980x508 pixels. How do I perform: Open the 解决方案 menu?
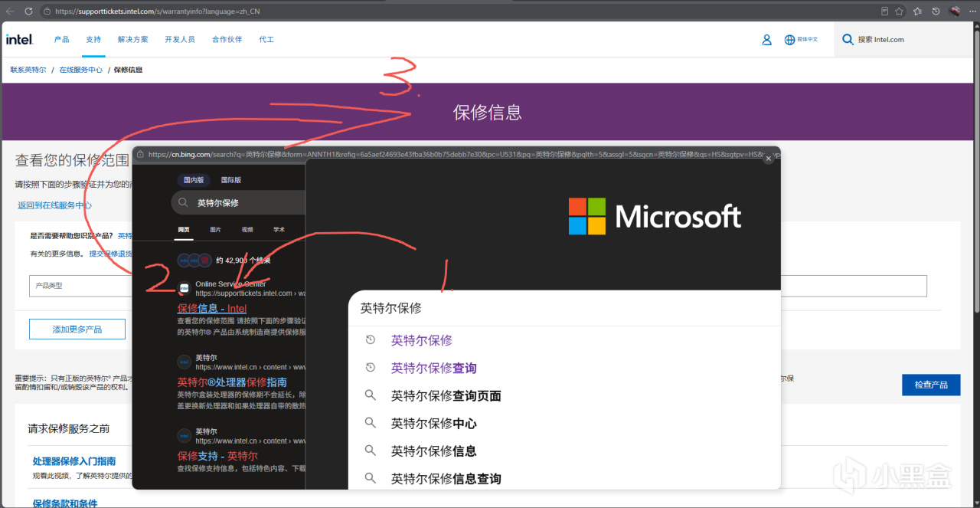coord(133,40)
